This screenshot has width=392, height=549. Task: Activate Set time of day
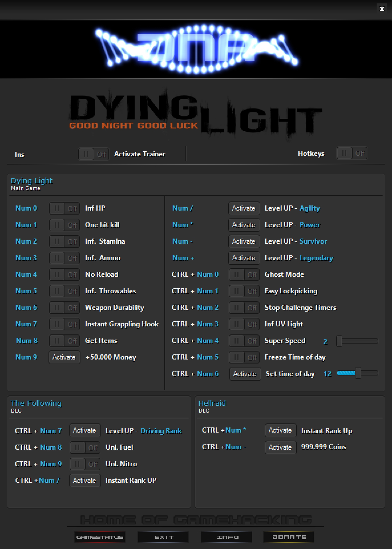[245, 374]
